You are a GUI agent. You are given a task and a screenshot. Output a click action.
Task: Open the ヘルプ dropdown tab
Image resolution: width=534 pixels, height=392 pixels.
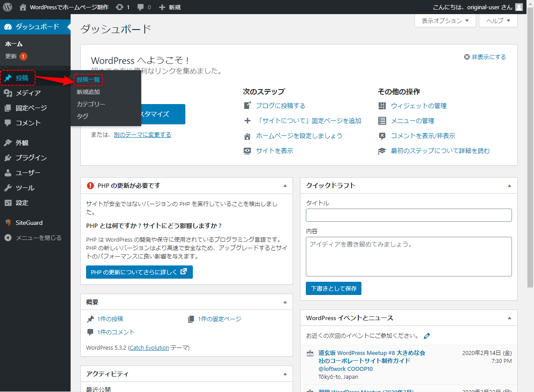(x=498, y=21)
